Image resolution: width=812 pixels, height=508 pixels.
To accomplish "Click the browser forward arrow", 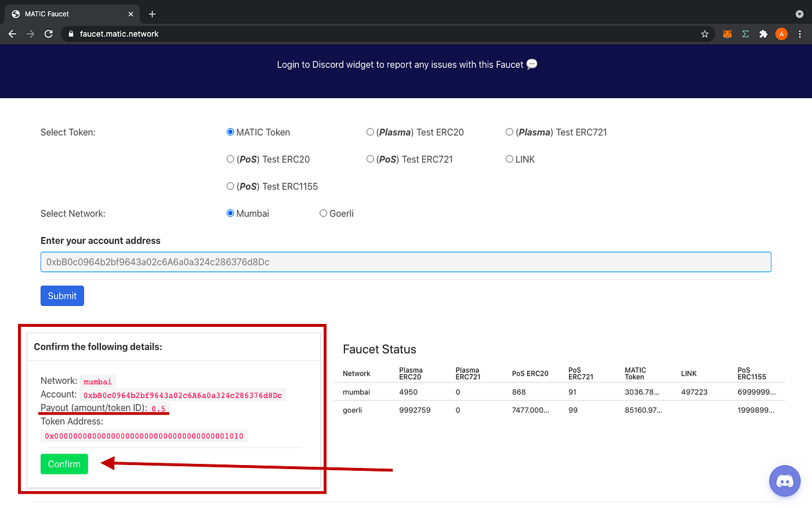I will pyautogui.click(x=30, y=34).
